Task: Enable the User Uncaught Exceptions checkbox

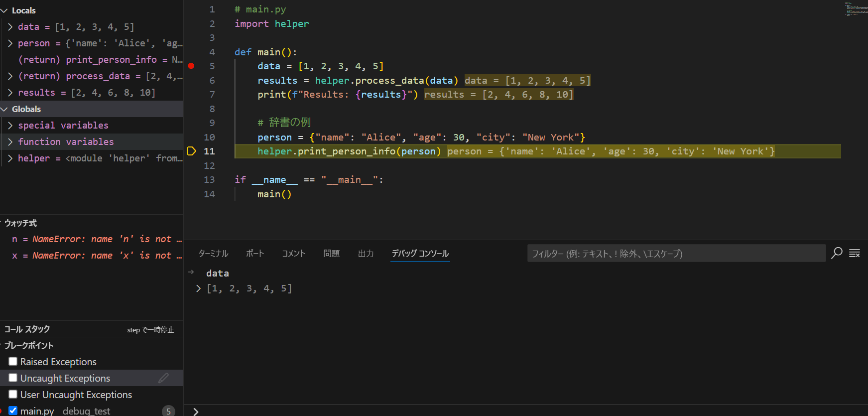Action: coord(13,394)
